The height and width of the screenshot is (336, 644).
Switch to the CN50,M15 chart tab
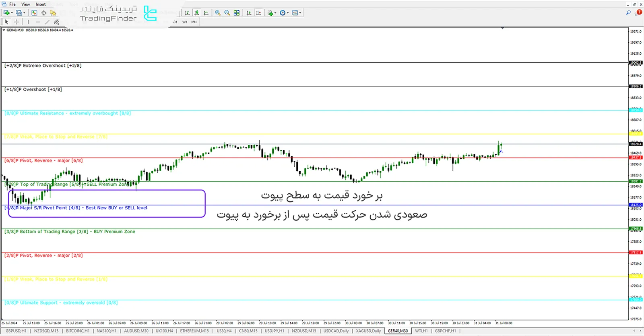[x=248, y=331]
